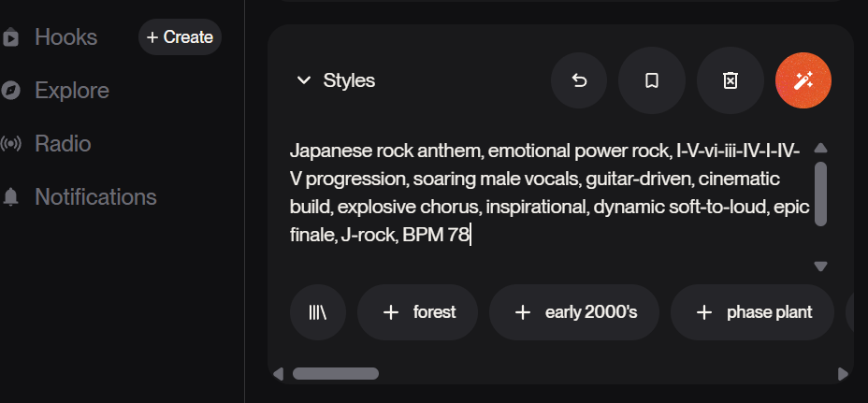
Task: Click inside the styles text field
Action: click(547, 192)
